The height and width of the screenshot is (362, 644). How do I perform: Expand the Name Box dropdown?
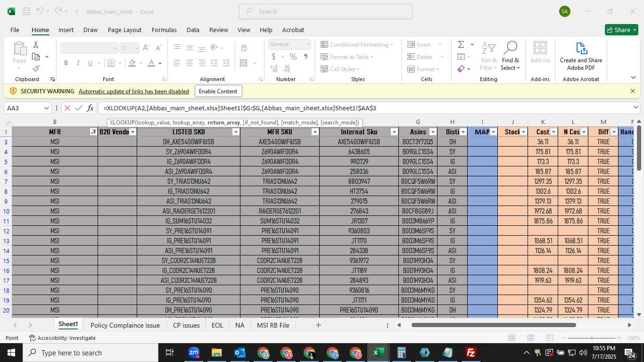point(46,108)
